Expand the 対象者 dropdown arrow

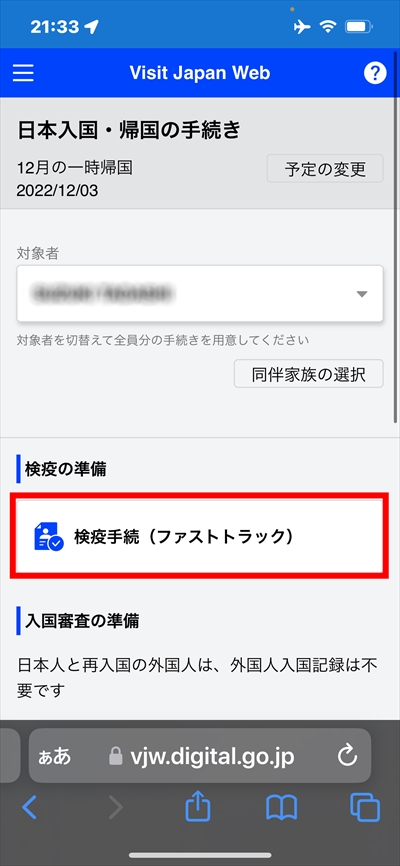(362, 294)
